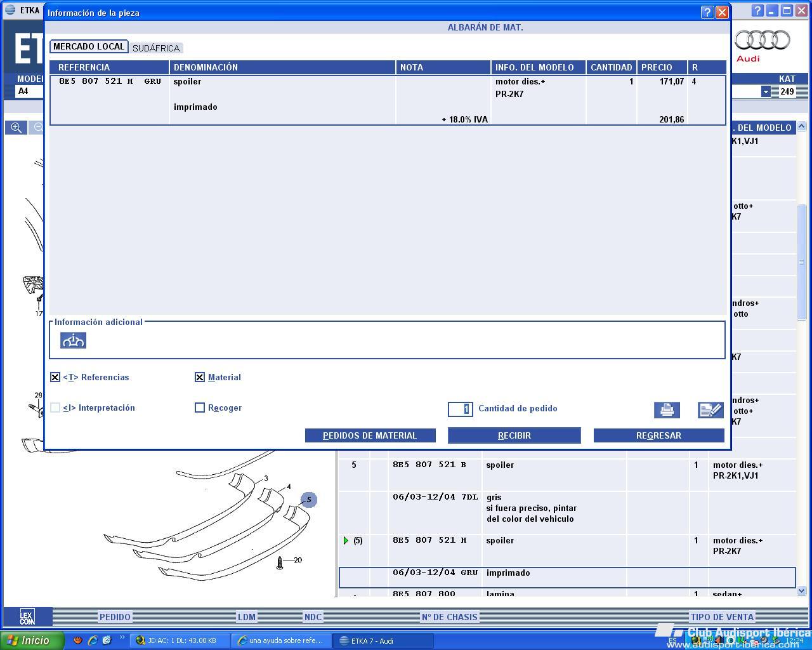Image resolution: width=812 pixels, height=650 pixels.
Task: Click the help question mark in dialog title bar
Action: [707, 12]
